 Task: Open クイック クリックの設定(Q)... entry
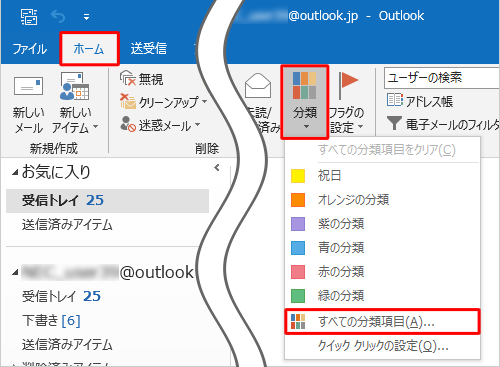point(382,346)
